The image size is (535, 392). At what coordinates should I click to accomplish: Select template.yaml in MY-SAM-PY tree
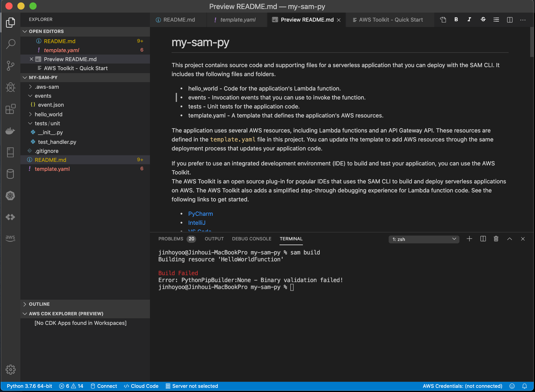(85, 169)
